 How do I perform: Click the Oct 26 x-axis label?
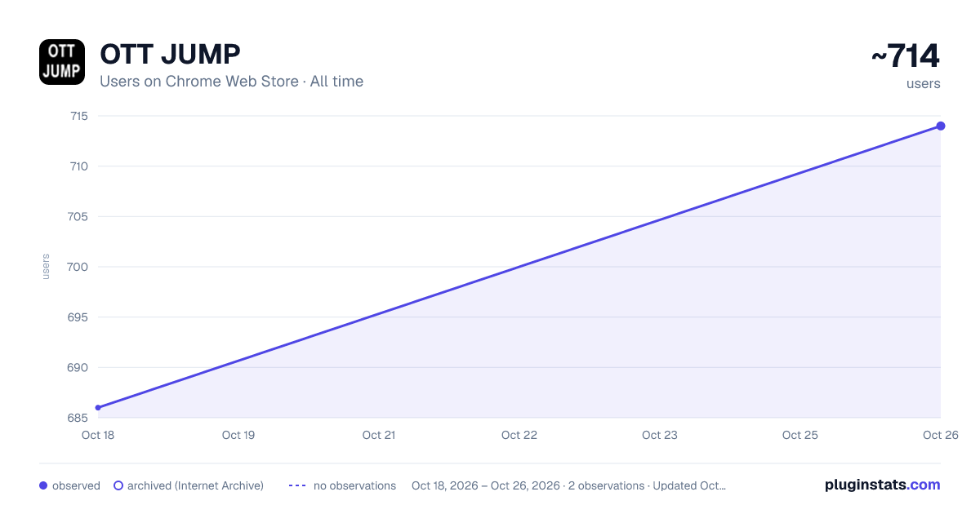(941, 435)
